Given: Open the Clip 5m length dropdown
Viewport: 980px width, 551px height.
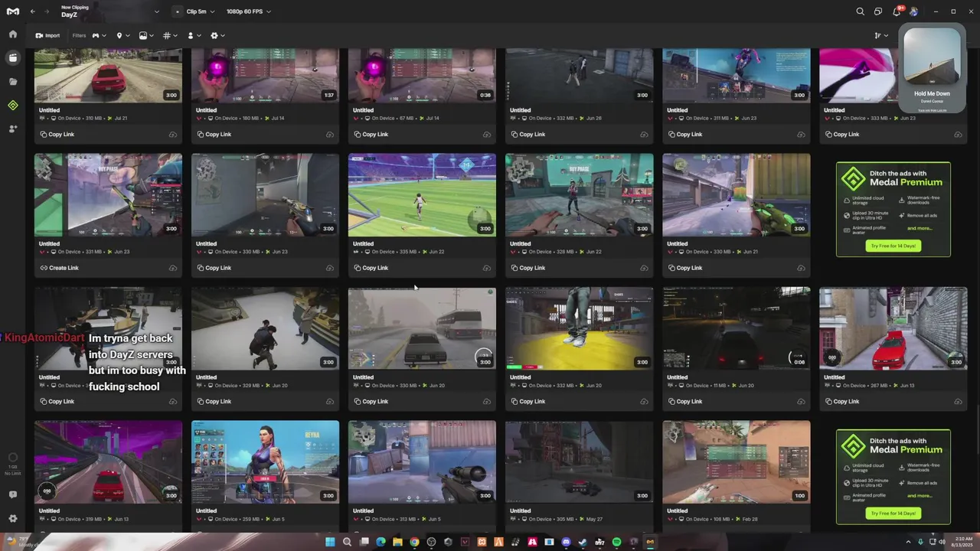Looking at the screenshot, I should [201, 11].
